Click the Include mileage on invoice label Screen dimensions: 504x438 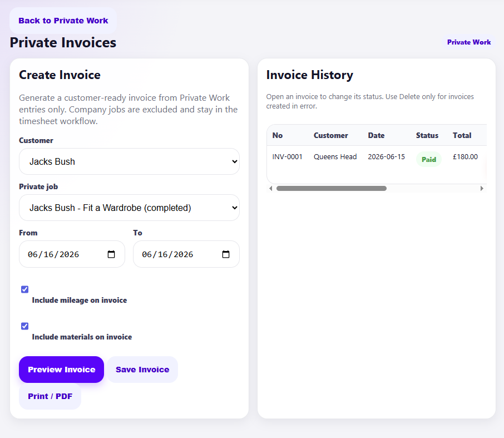coord(80,300)
